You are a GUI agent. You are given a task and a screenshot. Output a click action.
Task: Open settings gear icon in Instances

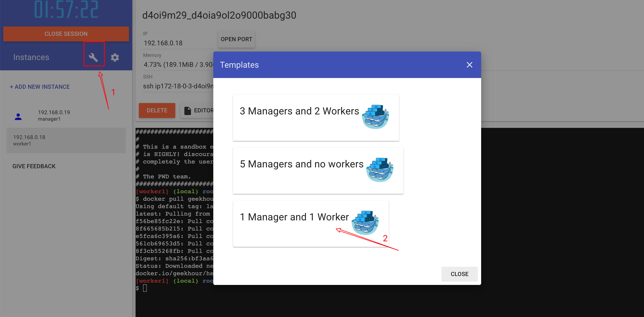pos(115,57)
